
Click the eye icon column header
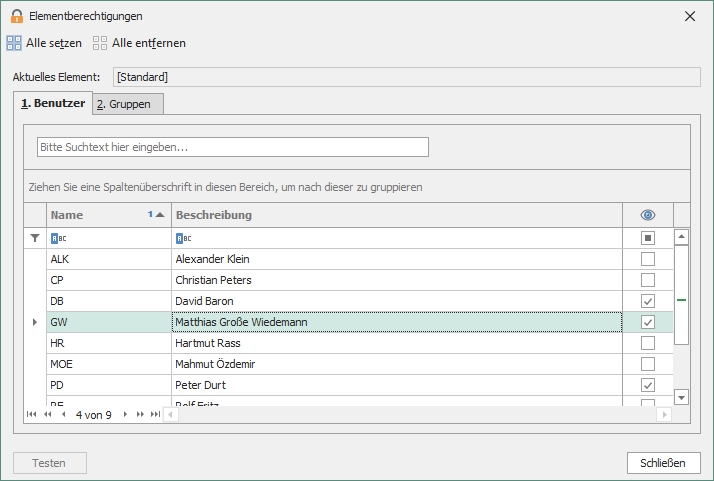[647, 215]
